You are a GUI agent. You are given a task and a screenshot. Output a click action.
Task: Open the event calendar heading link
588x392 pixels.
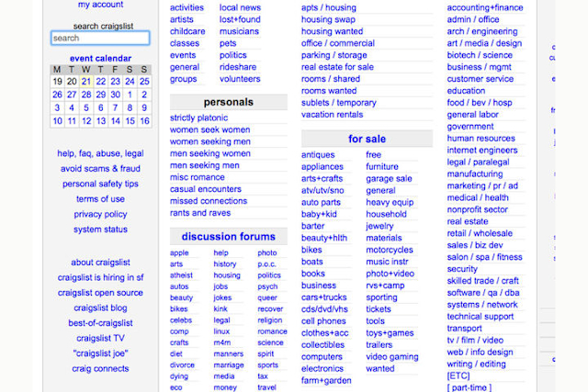pyautogui.click(x=100, y=59)
